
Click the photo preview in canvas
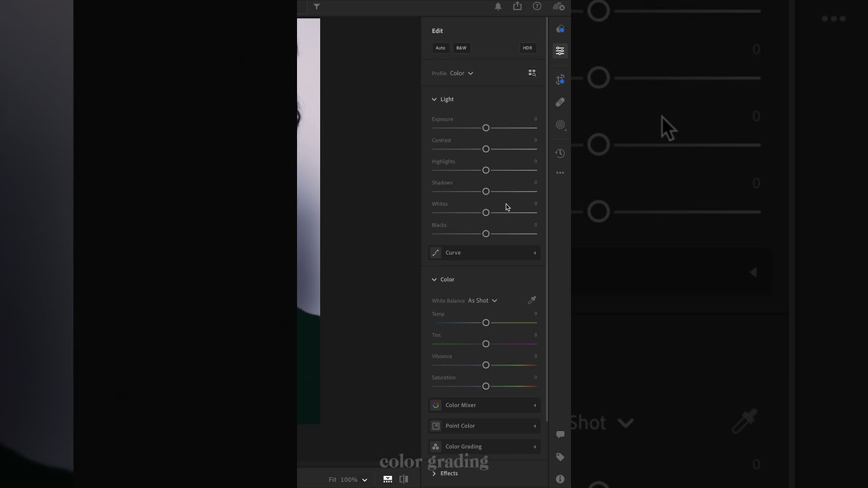coord(309,221)
